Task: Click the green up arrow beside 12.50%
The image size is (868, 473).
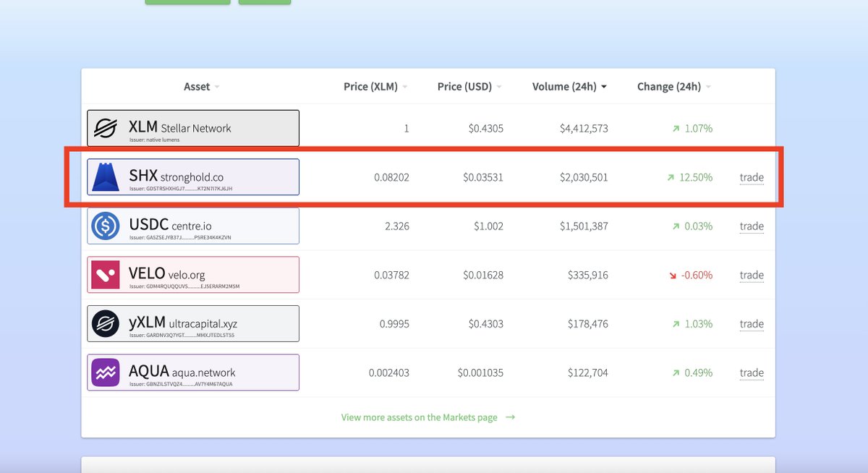Action: tap(670, 177)
